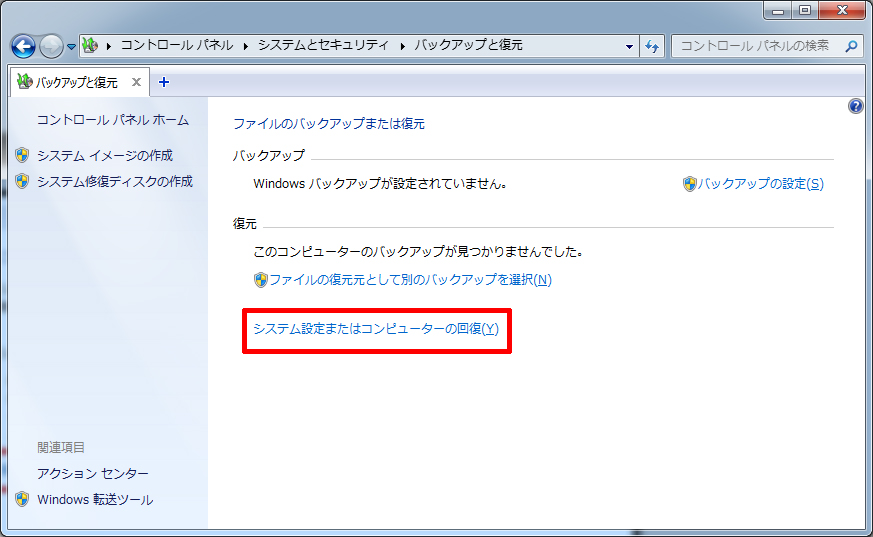Open システム修復ディスクの作成 link

114,181
